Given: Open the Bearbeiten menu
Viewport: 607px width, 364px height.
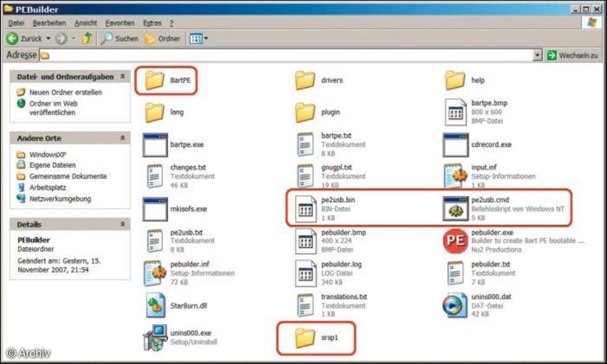Looking at the screenshot, I should [49, 23].
